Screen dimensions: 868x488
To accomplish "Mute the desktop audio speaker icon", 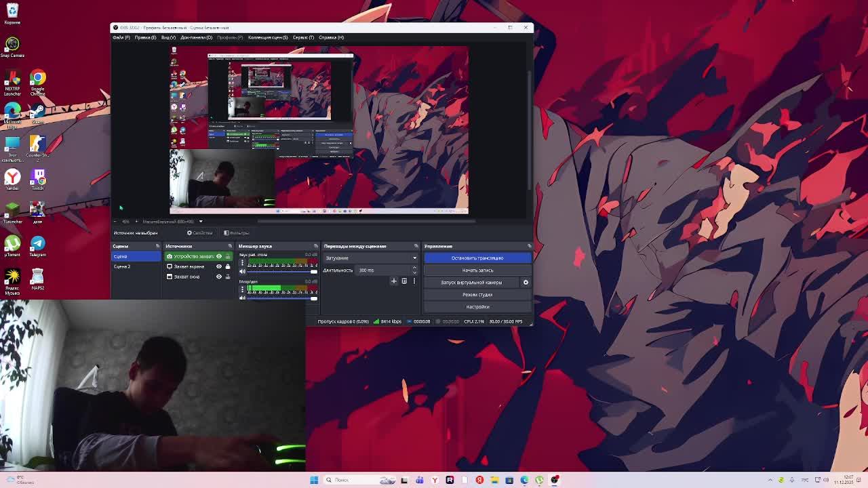I will pos(242,272).
